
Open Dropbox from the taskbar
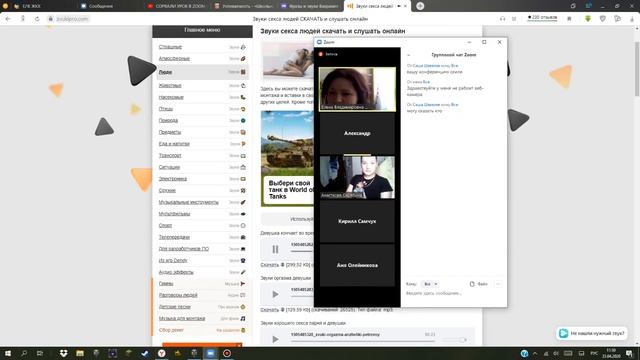pos(63,353)
